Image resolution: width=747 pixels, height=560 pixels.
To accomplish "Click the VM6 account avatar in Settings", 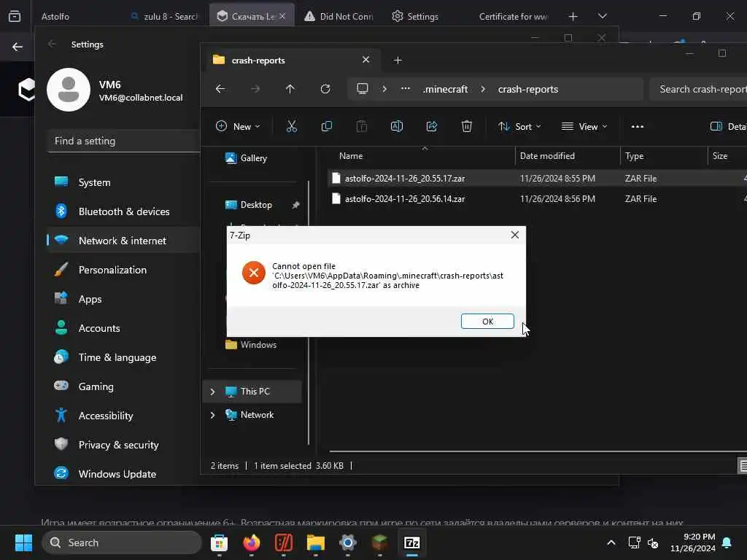I will point(69,90).
